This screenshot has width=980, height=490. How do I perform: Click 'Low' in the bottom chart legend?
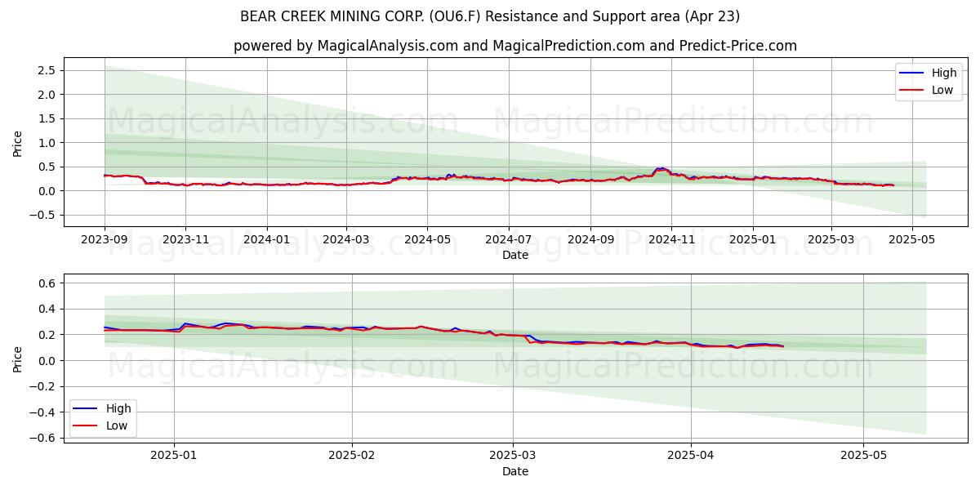[116, 425]
